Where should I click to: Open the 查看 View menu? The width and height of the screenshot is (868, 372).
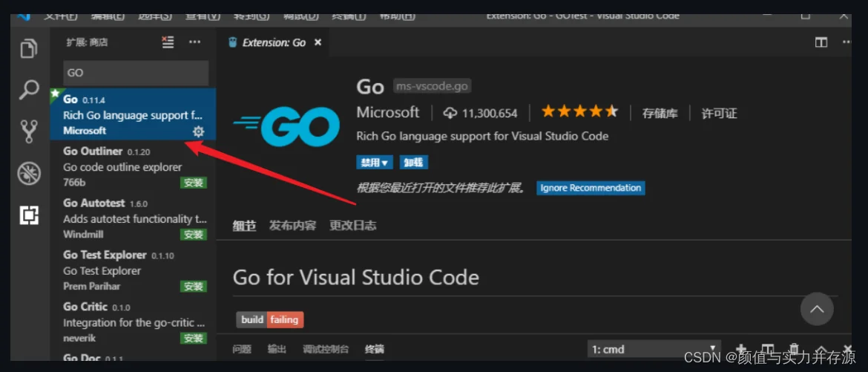coord(203,16)
